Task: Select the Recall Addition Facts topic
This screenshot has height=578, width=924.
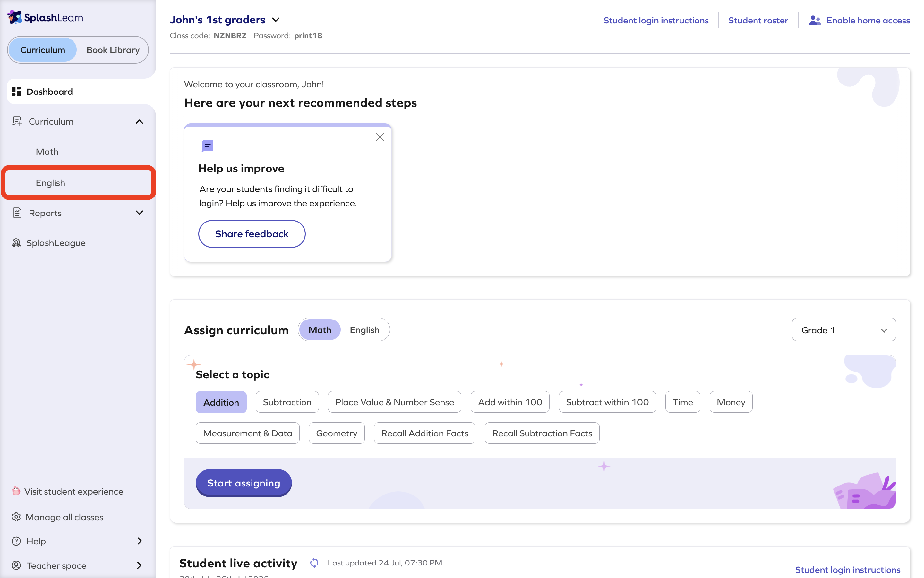Action: [x=424, y=433]
